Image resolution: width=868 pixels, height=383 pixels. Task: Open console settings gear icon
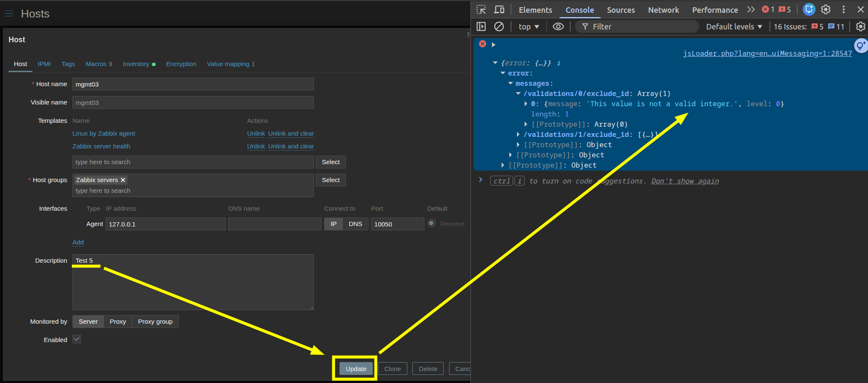point(860,26)
